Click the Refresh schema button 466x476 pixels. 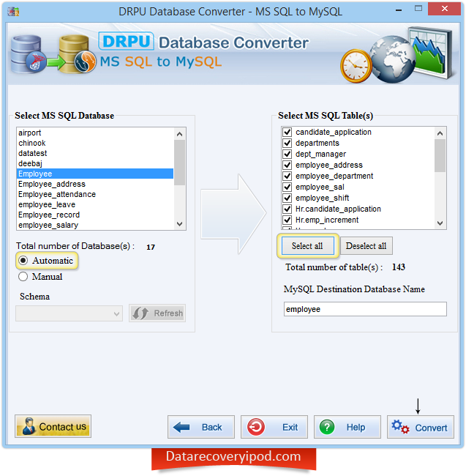[157, 313]
